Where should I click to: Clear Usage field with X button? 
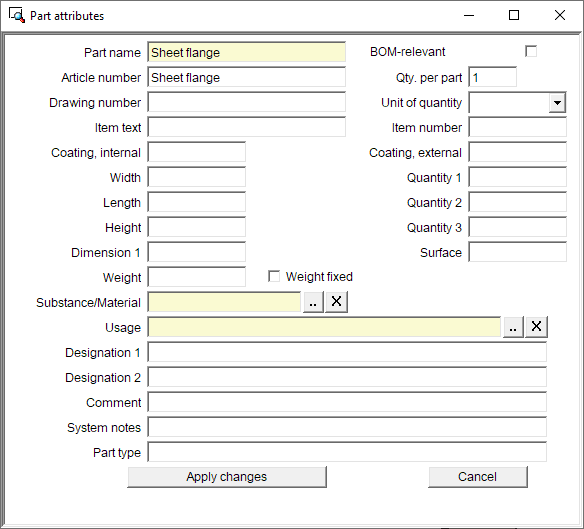(x=536, y=327)
